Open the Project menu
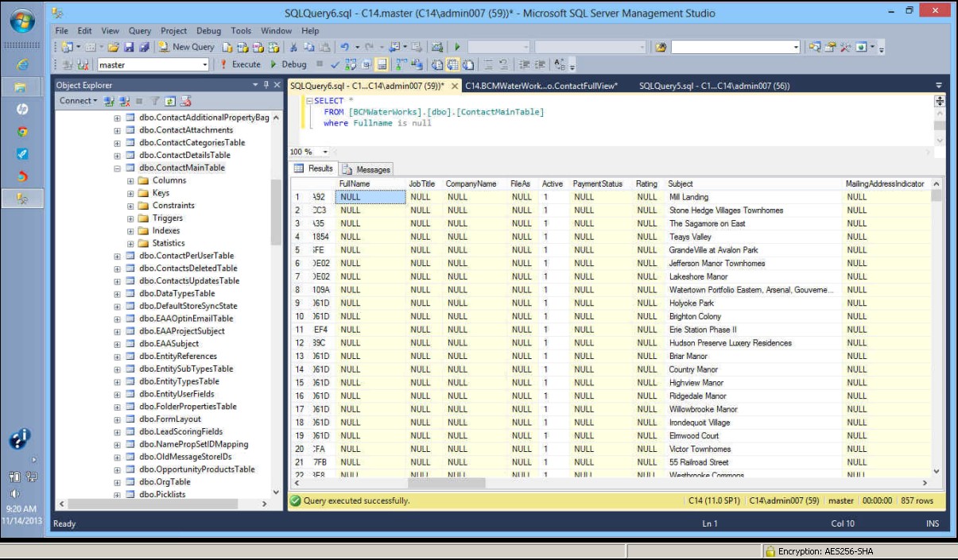958x560 pixels. pyautogui.click(x=174, y=31)
